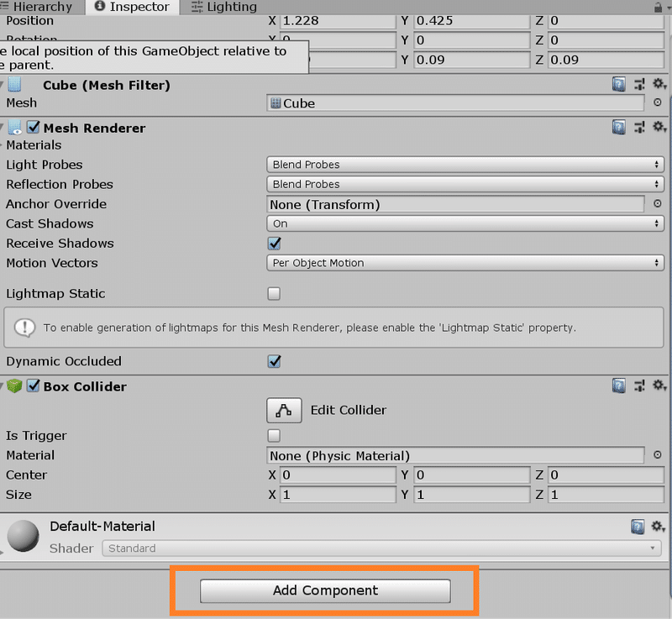Open the Mesh Renderer preset selector icon
Screen dimensions: 672x619
(639, 127)
